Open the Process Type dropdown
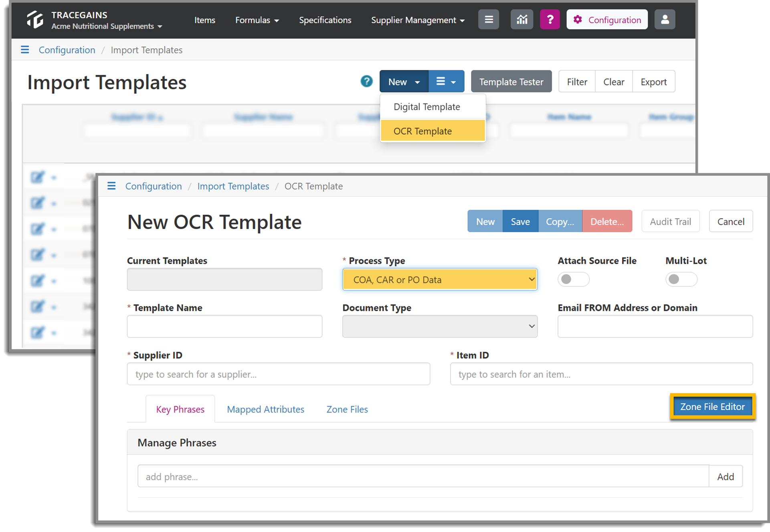The height and width of the screenshot is (532, 770). 440,280
